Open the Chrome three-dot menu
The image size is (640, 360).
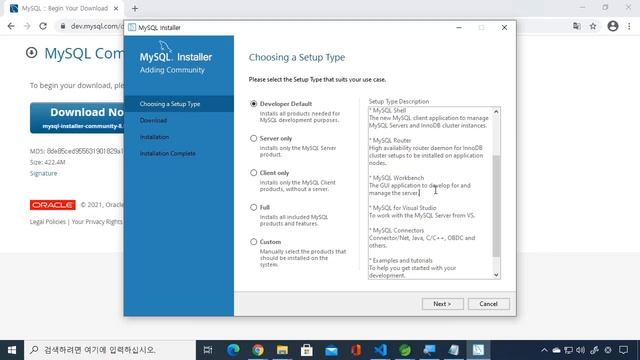629,26
